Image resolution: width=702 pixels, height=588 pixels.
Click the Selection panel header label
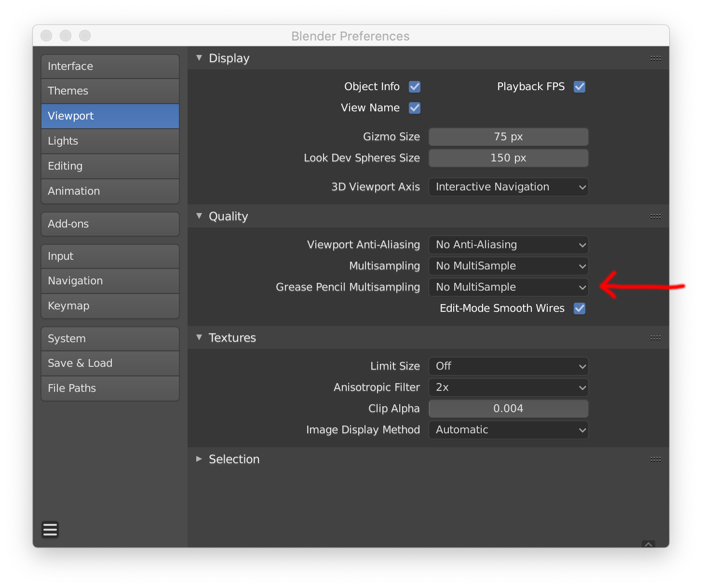click(x=234, y=459)
